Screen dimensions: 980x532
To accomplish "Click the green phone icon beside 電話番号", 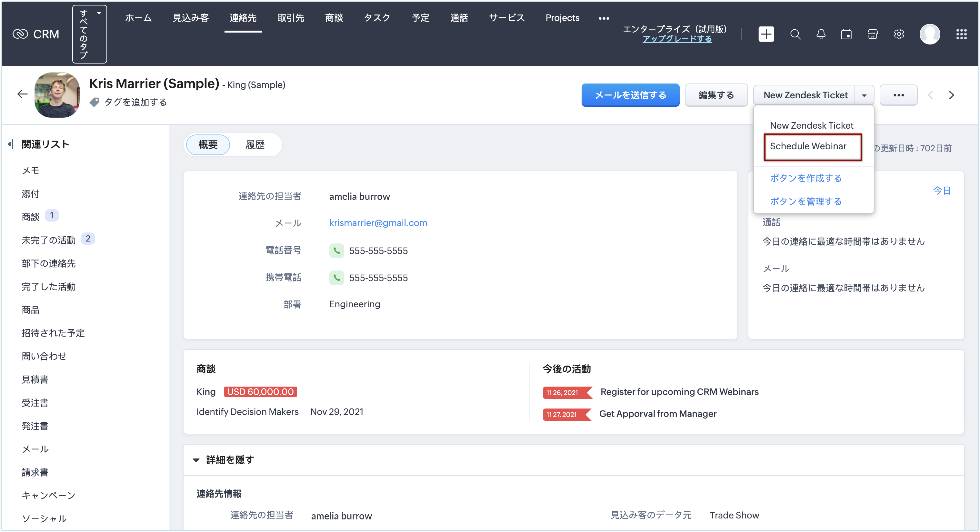I will (336, 251).
